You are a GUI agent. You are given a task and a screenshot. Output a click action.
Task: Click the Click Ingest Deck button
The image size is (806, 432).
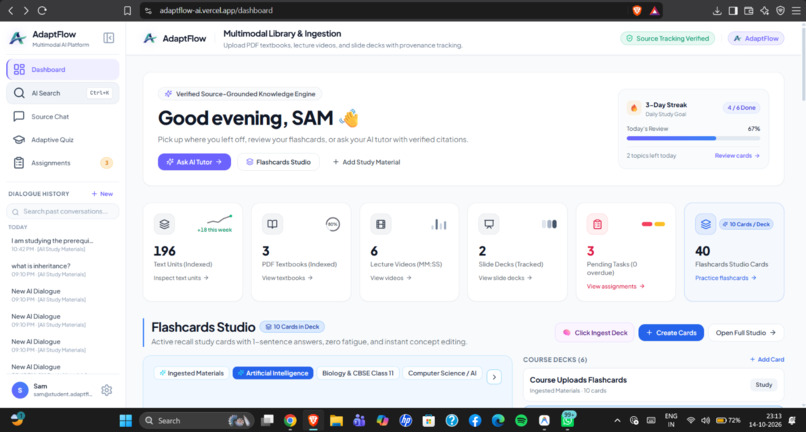(x=595, y=333)
